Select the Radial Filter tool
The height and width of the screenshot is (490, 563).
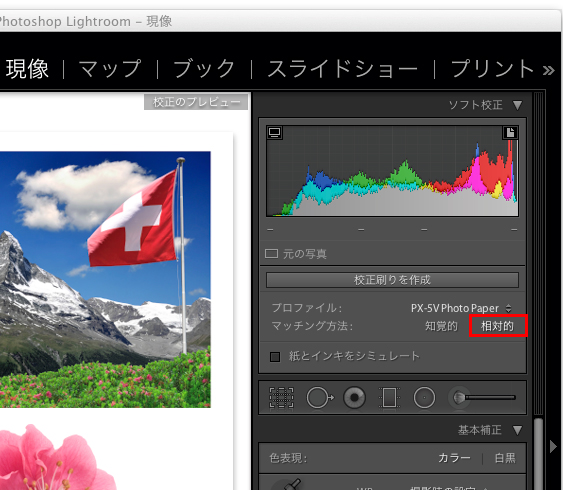(x=424, y=398)
